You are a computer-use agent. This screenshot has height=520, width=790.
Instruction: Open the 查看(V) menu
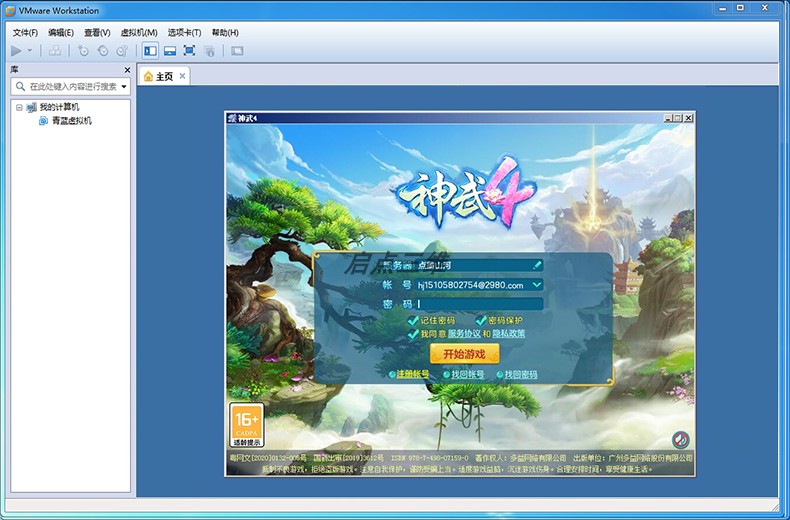tap(97, 33)
